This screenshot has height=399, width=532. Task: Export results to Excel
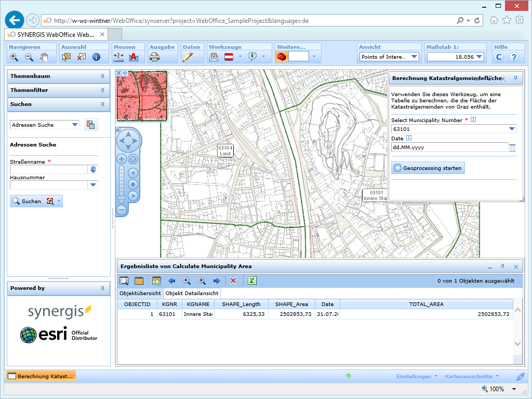(252, 281)
